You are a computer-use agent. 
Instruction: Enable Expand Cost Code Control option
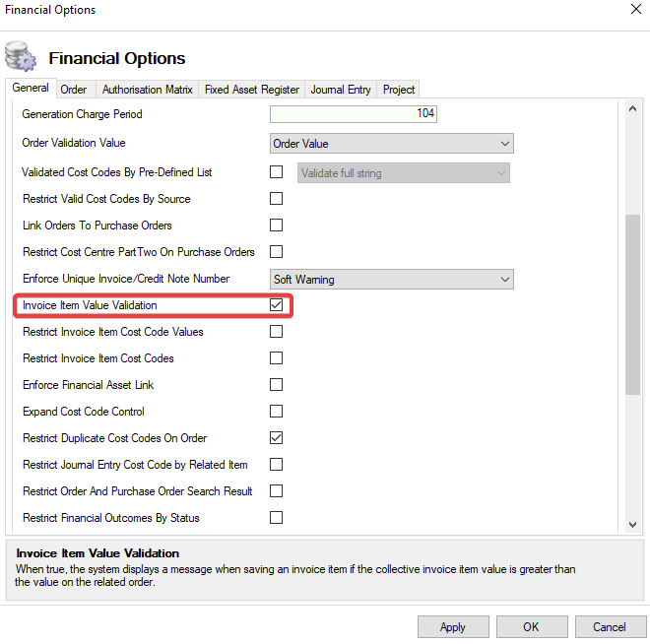pyautogui.click(x=277, y=412)
